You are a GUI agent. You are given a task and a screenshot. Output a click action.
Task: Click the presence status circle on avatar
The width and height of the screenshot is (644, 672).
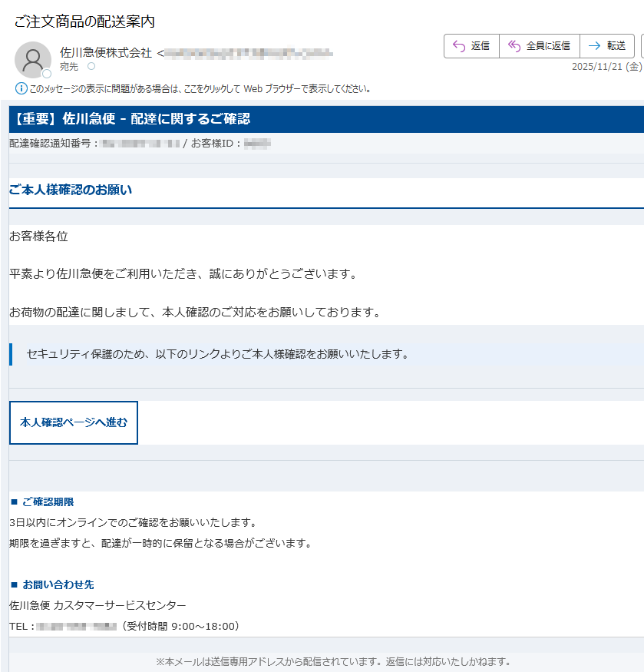(x=47, y=74)
